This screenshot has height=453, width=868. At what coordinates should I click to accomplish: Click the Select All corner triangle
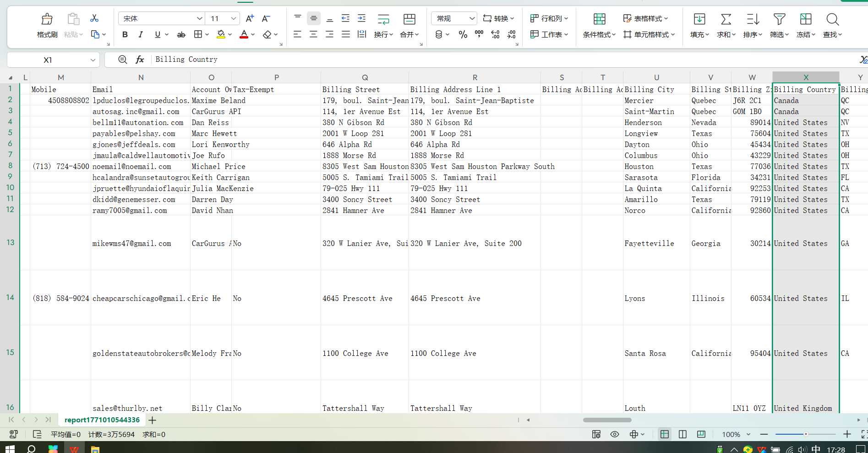(10, 77)
